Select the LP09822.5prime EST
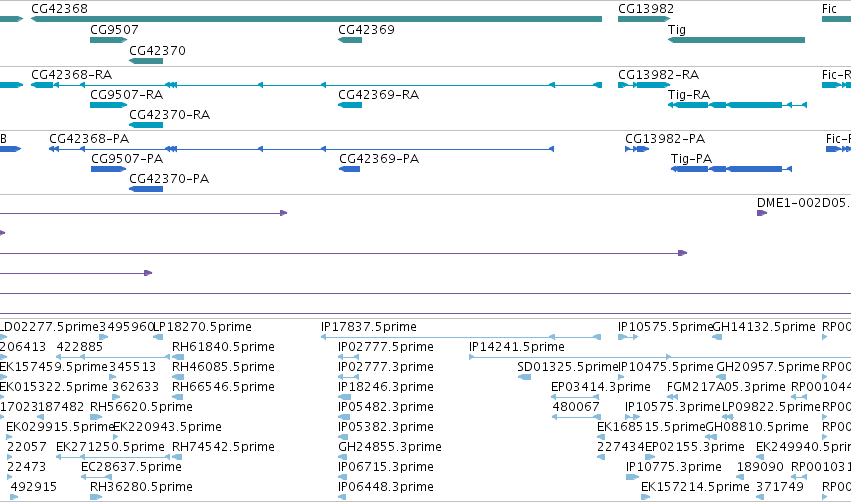This screenshot has height=502, width=851. [x=727, y=417]
